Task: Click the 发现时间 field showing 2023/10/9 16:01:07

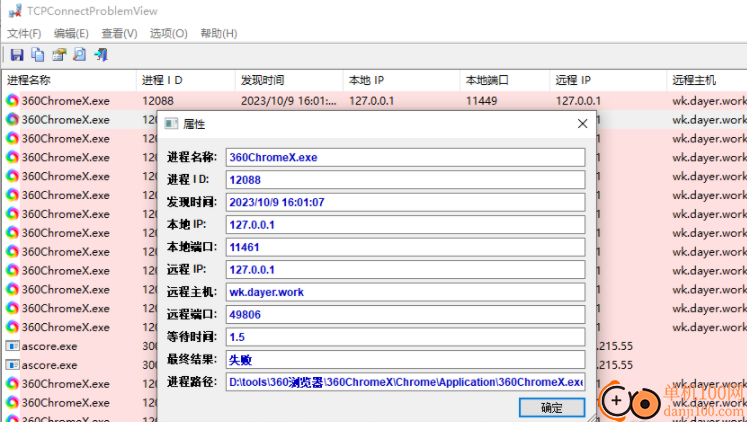Action: tap(405, 202)
